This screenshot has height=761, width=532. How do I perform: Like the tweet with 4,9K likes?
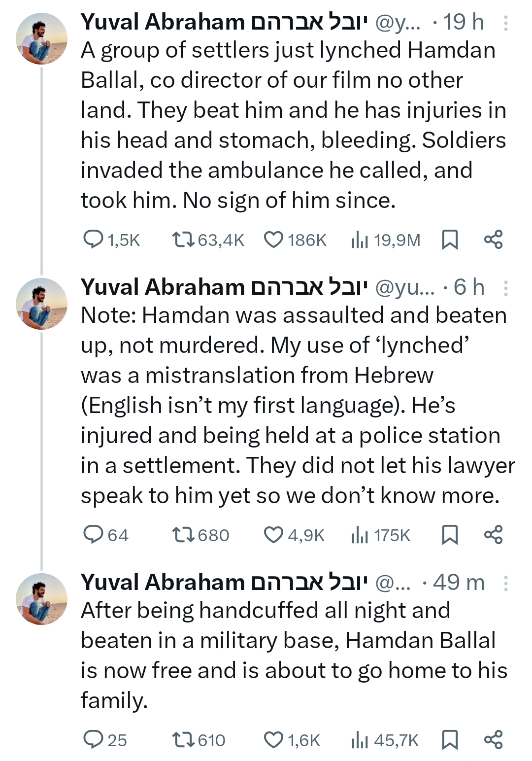(274, 535)
